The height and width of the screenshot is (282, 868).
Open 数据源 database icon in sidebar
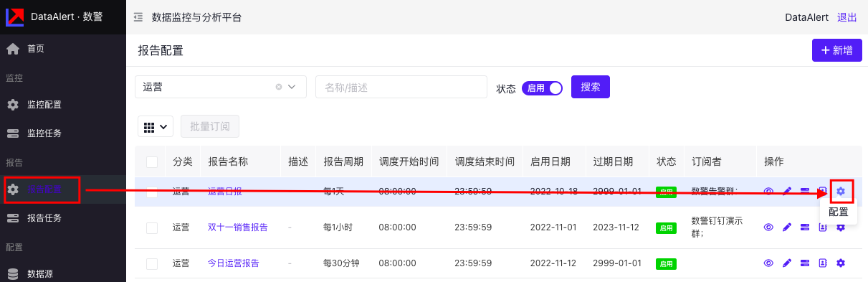tap(13, 273)
